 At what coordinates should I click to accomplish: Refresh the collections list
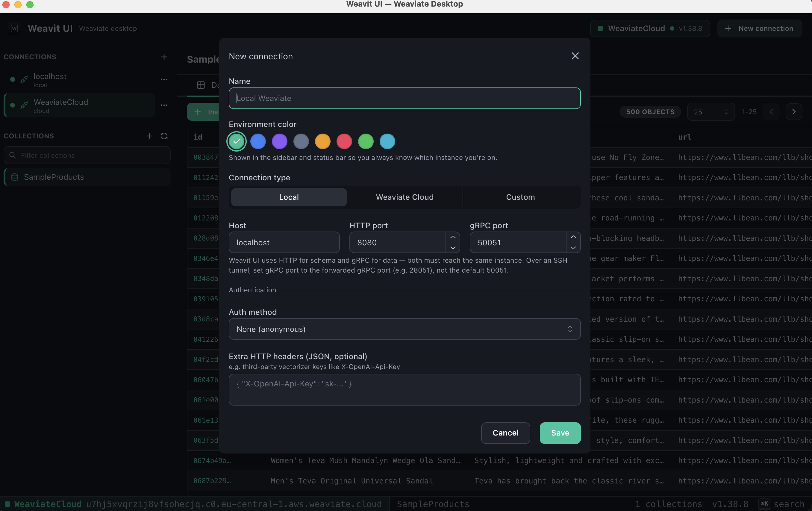click(x=164, y=136)
